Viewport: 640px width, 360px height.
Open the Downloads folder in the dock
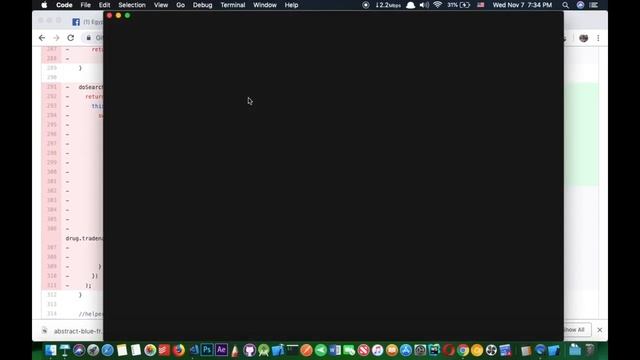[575, 350]
